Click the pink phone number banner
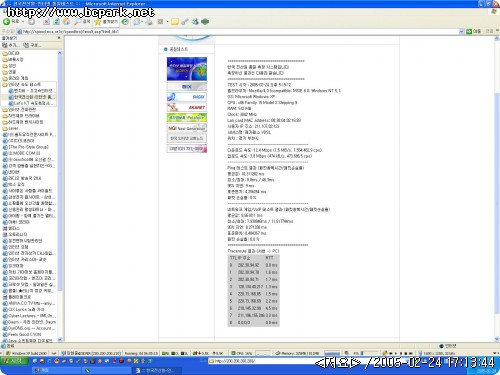Viewport: 500px width, 375px height. [x=187, y=149]
